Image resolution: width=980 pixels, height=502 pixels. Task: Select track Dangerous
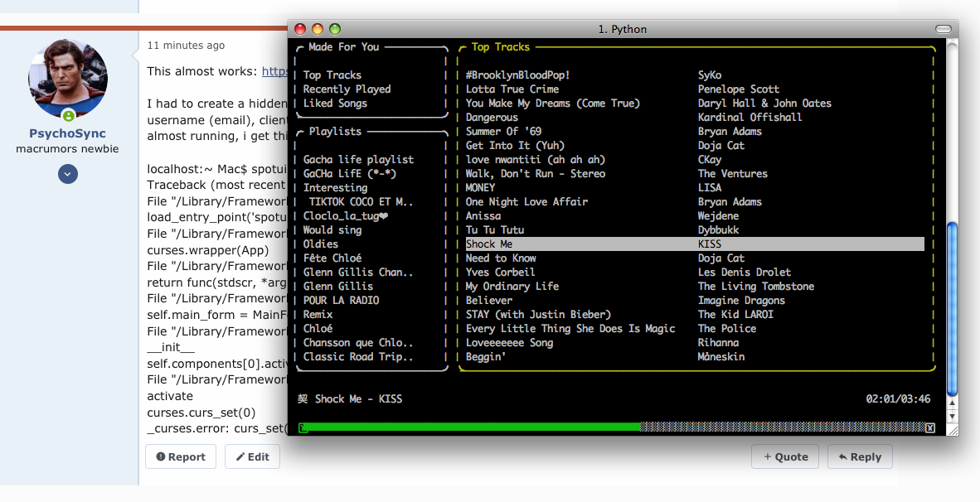[492, 118]
